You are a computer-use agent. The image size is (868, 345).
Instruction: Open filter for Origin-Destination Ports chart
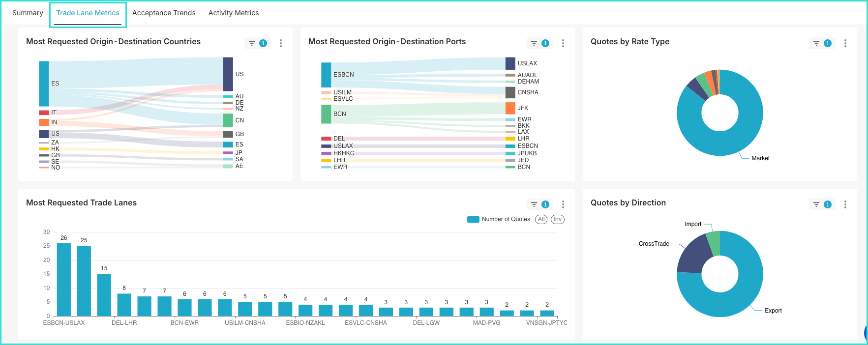tap(535, 43)
